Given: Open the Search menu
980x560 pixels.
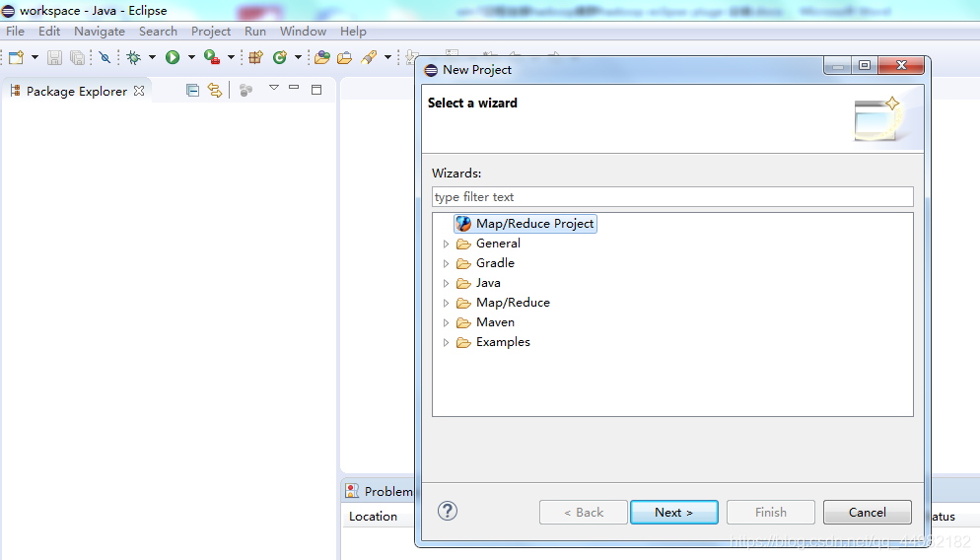Looking at the screenshot, I should click(x=158, y=32).
